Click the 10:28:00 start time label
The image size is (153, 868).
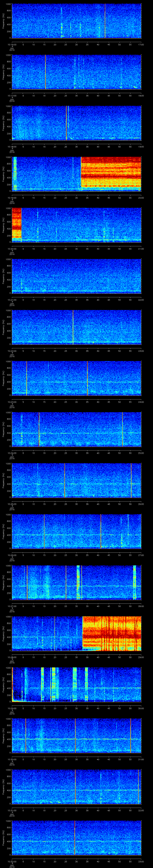[x=12, y=657]
